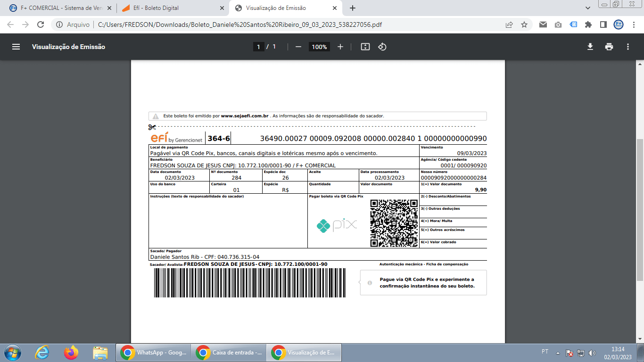This screenshot has width=644, height=362.
Task: Click the Arquivo site info icon
Action: 59,25
